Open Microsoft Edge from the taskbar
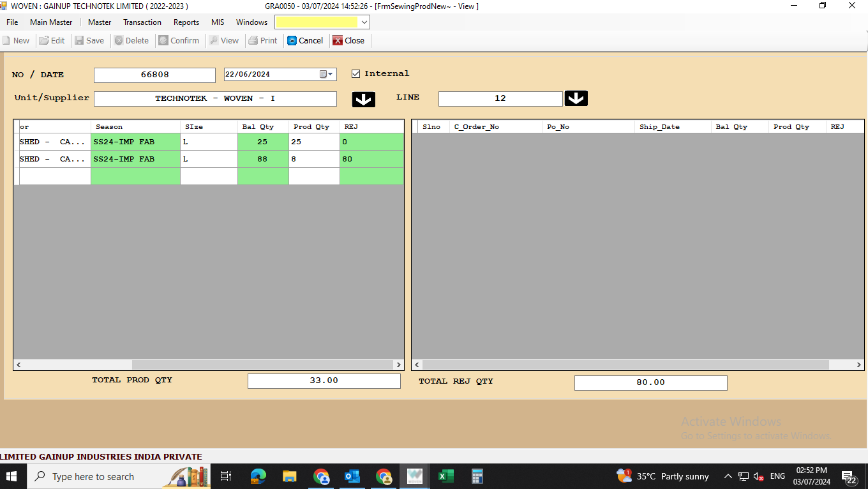This screenshot has height=489, width=868. pyautogui.click(x=258, y=476)
